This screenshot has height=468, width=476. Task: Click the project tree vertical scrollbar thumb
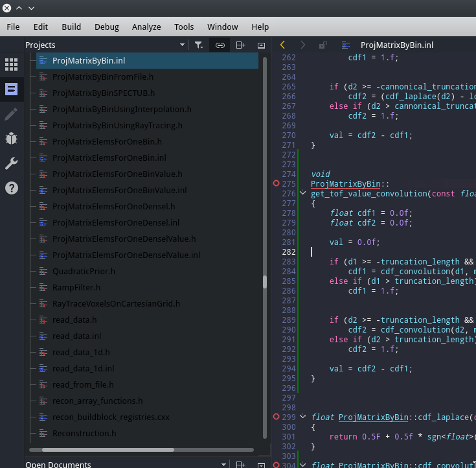pyautogui.click(x=265, y=282)
